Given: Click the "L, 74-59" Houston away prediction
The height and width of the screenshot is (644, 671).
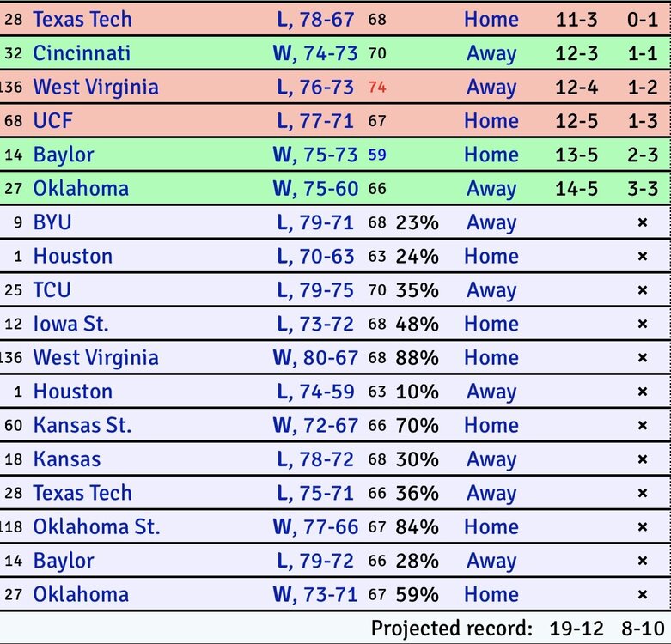Looking at the screenshot, I should (x=314, y=392).
